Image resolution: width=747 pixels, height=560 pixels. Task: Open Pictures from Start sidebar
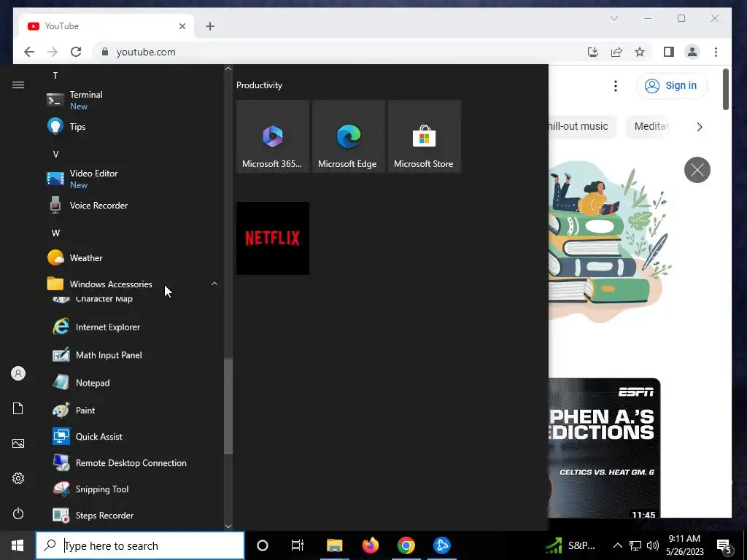pos(18,443)
